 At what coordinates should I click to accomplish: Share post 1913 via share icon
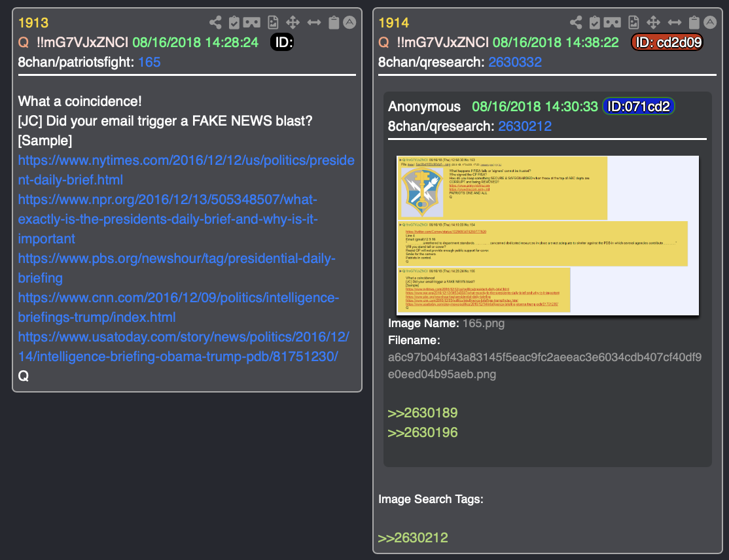(x=215, y=22)
